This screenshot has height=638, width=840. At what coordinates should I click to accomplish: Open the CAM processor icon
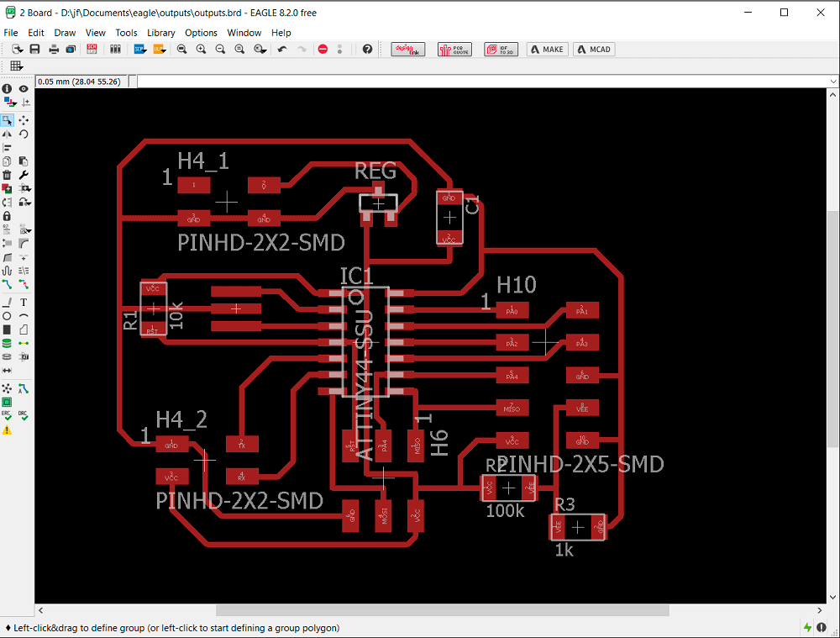71,50
